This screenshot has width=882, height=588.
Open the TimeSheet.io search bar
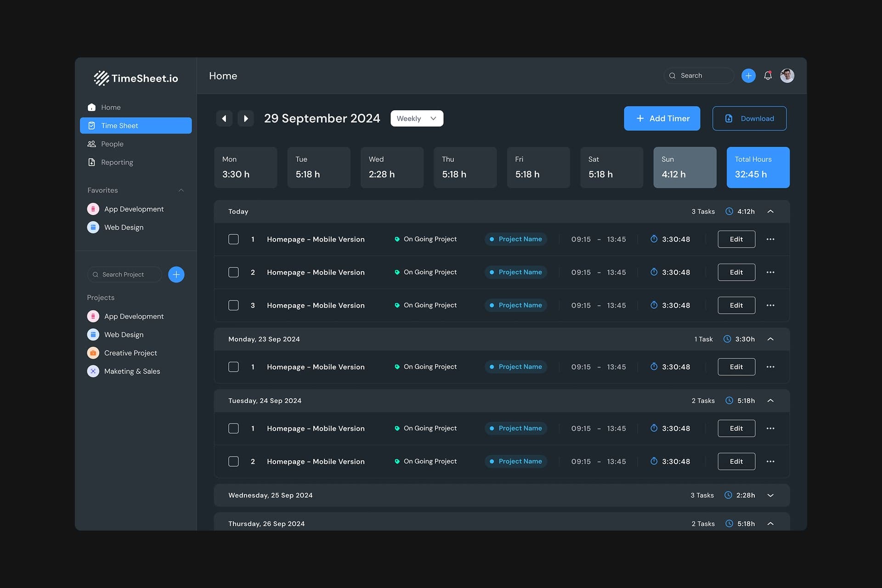click(x=698, y=75)
